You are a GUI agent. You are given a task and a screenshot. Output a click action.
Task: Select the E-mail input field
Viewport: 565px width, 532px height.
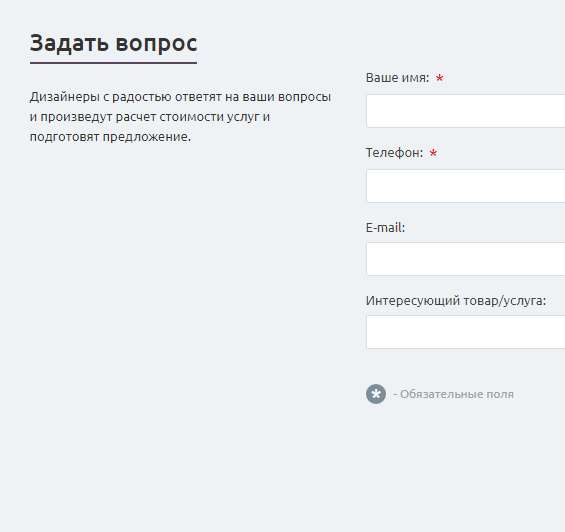(x=466, y=259)
